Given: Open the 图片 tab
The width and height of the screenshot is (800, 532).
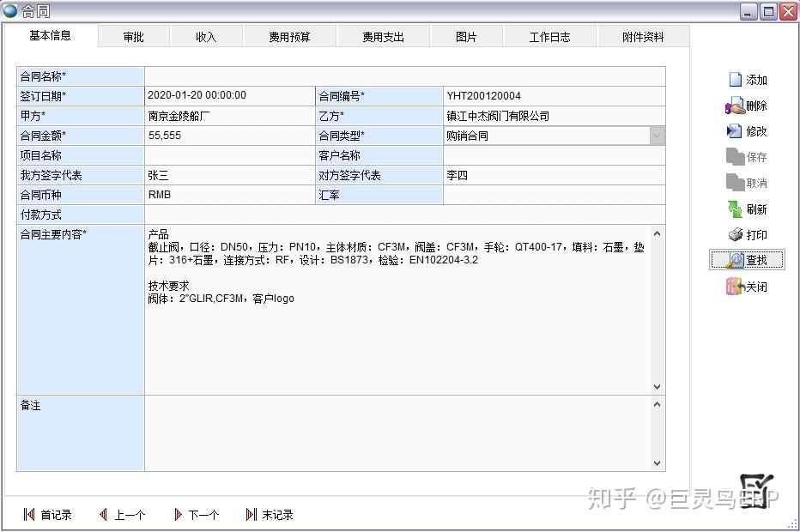Looking at the screenshot, I should coord(466,37).
